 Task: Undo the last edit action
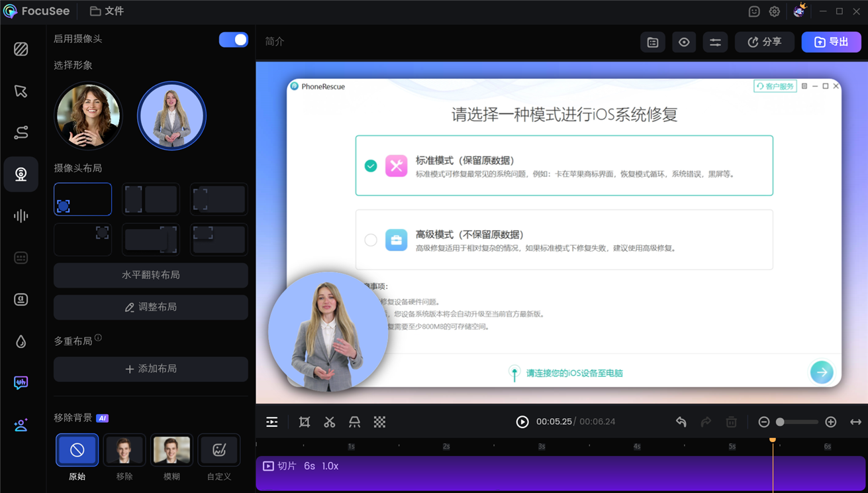(681, 422)
